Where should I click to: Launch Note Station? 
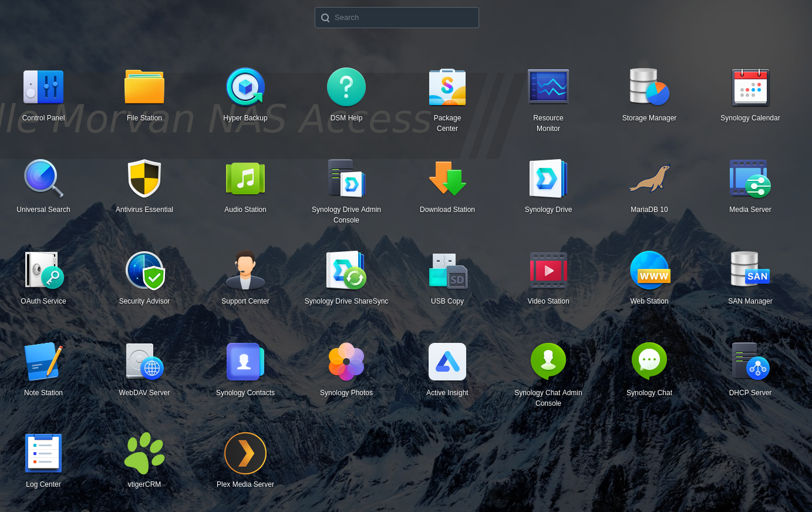[43, 362]
